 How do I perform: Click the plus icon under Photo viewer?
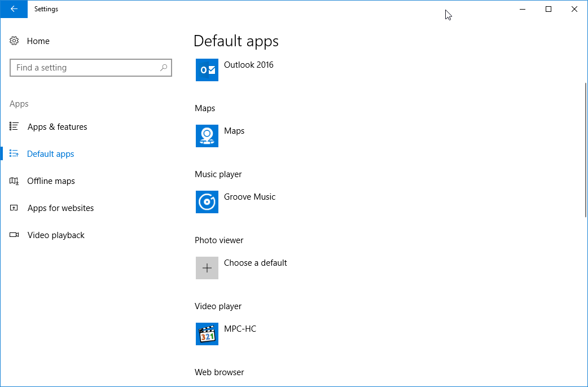(x=207, y=268)
